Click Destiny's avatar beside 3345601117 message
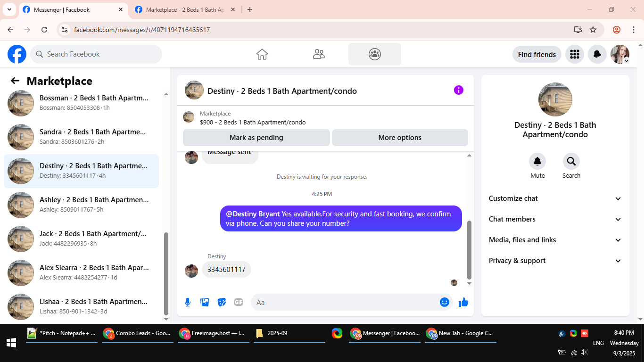Image resolution: width=644 pixels, height=362 pixels. [191, 271]
